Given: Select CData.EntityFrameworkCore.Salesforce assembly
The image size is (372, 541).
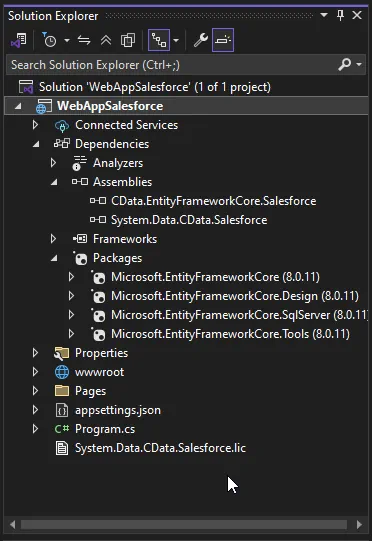Looking at the screenshot, I should (214, 201).
